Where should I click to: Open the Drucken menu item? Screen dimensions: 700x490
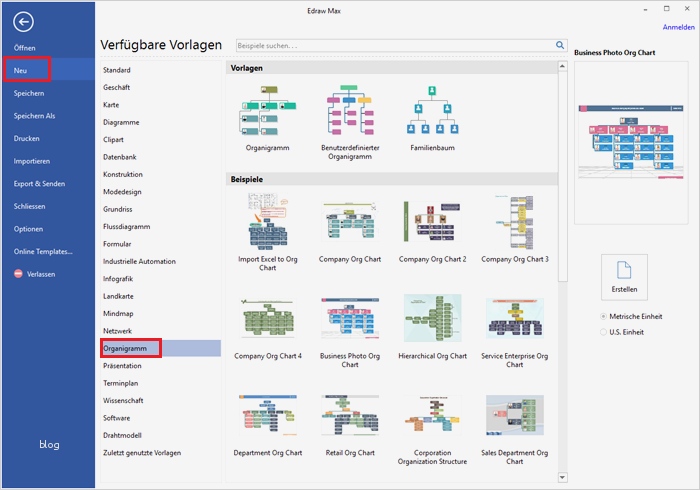tap(26, 138)
